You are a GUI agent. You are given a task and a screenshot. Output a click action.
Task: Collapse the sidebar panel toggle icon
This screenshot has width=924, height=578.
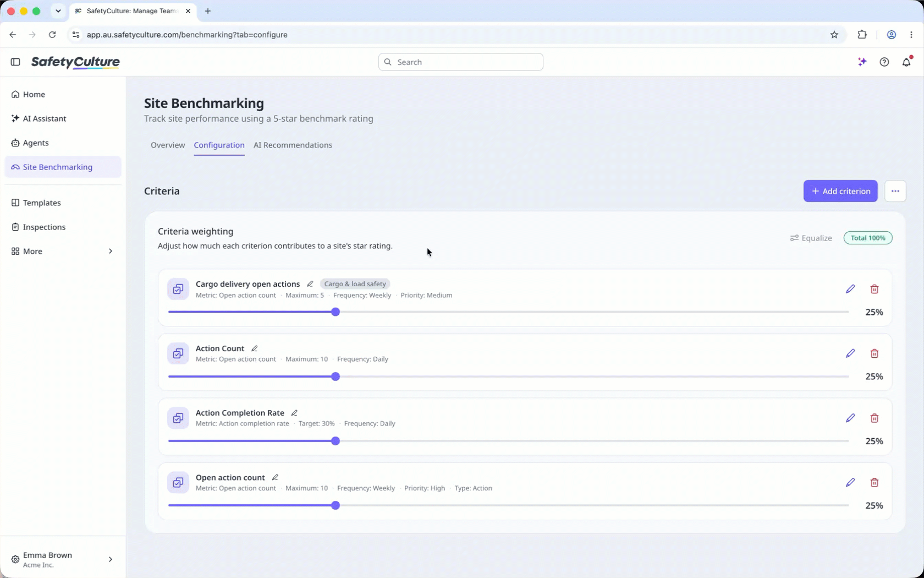point(15,62)
